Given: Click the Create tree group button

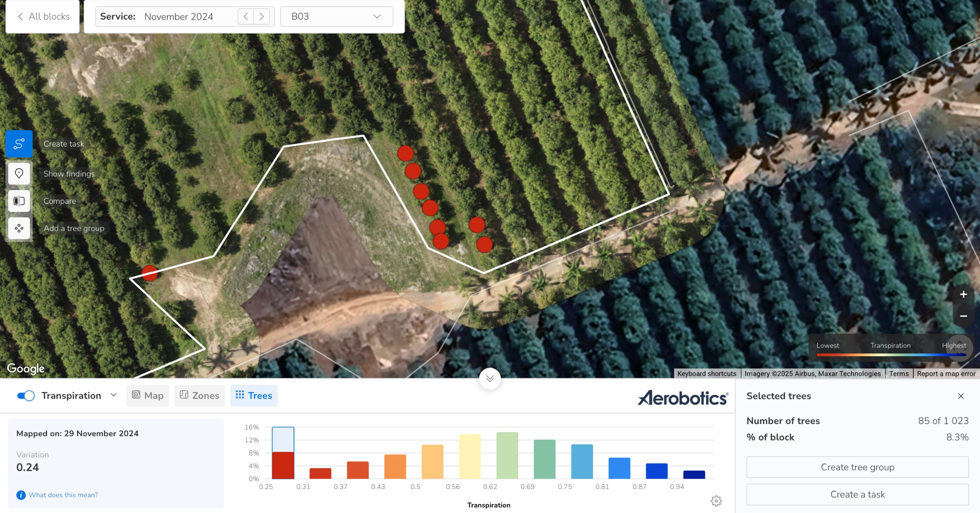Looking at the screenshot, I should click(857, 467).
